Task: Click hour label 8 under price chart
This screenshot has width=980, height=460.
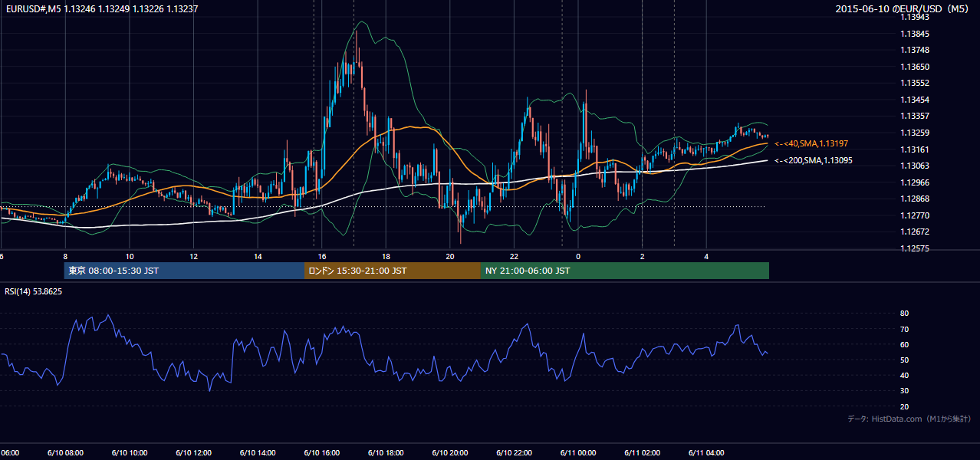Action: click(x=65, y=257)
